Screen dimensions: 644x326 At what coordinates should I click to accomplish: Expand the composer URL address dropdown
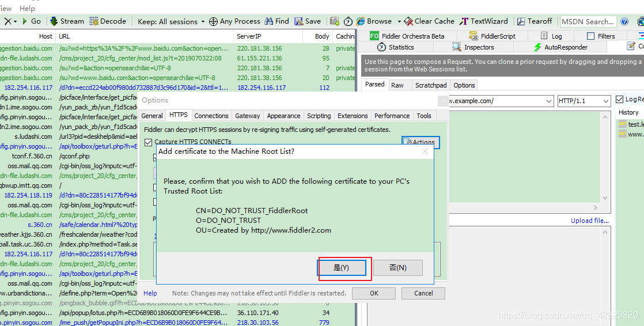[549, 101]
